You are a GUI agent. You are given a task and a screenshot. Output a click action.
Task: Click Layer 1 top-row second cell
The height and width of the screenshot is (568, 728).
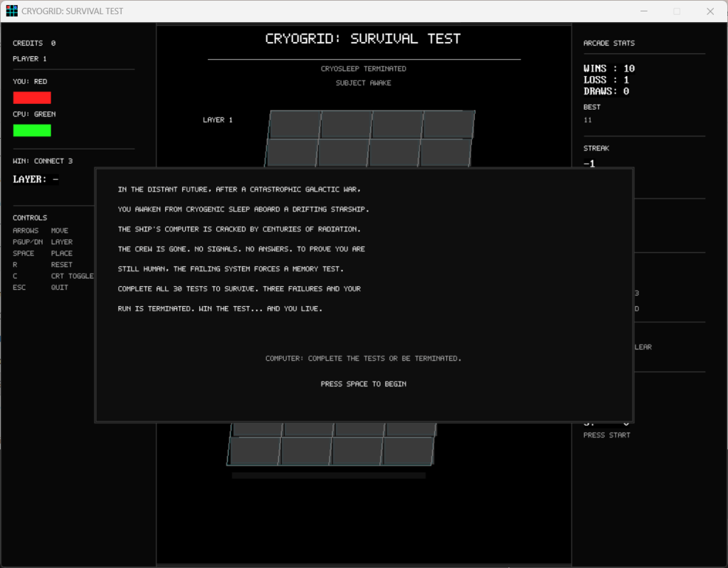[346, 124]
